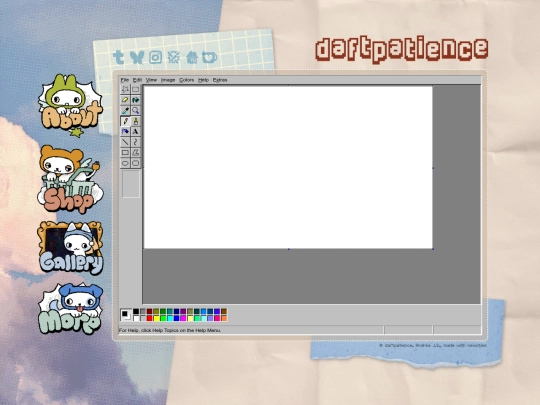Pick the black palette color
Screen dimensions: 540x405
pyautogui.click(x=136, y=311)
